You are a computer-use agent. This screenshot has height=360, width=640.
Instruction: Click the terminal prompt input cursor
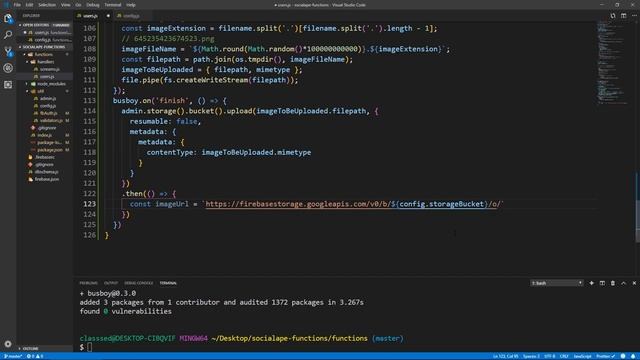pyautogui.click(x=89, y=347)
